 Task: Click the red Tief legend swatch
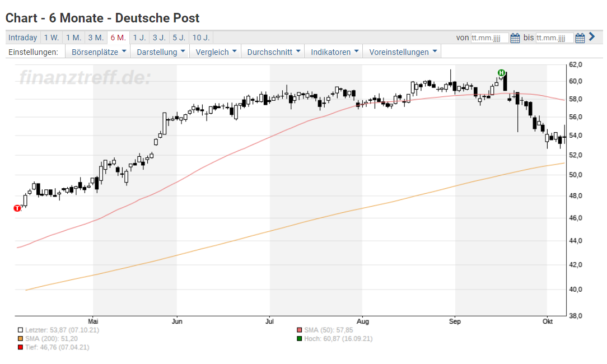point(20,347)
